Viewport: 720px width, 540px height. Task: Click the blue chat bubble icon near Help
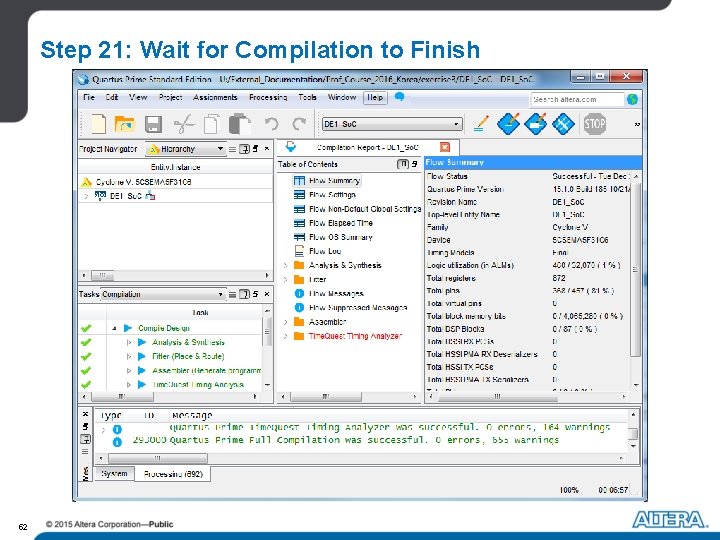tap(399, 97)
